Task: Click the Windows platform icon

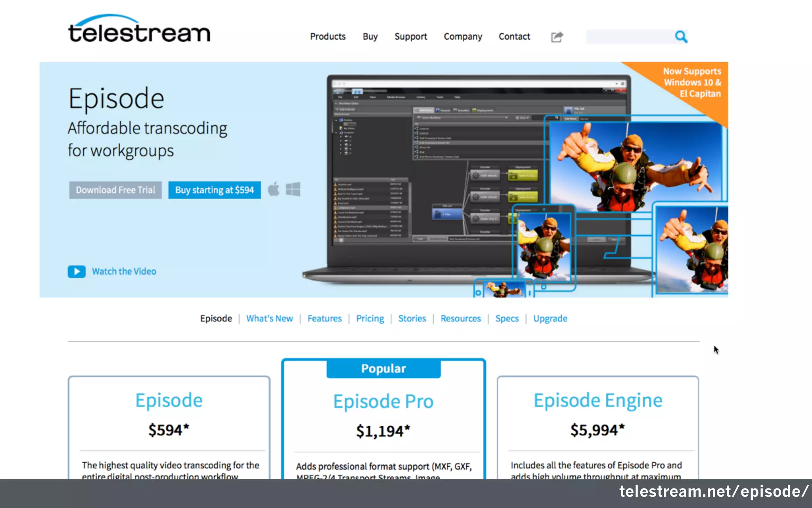Action: pos(293,189)
